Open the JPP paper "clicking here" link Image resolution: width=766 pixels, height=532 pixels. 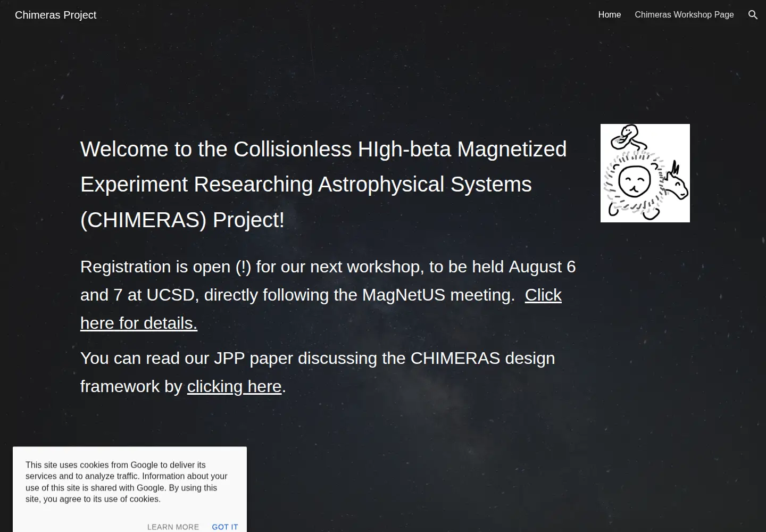pos(234,386)
